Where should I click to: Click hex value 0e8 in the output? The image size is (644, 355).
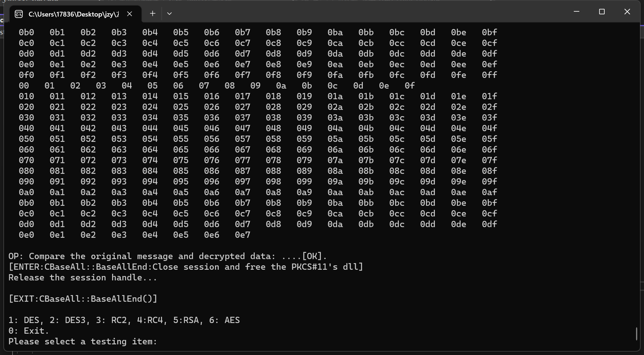click(x=273, y=64)
